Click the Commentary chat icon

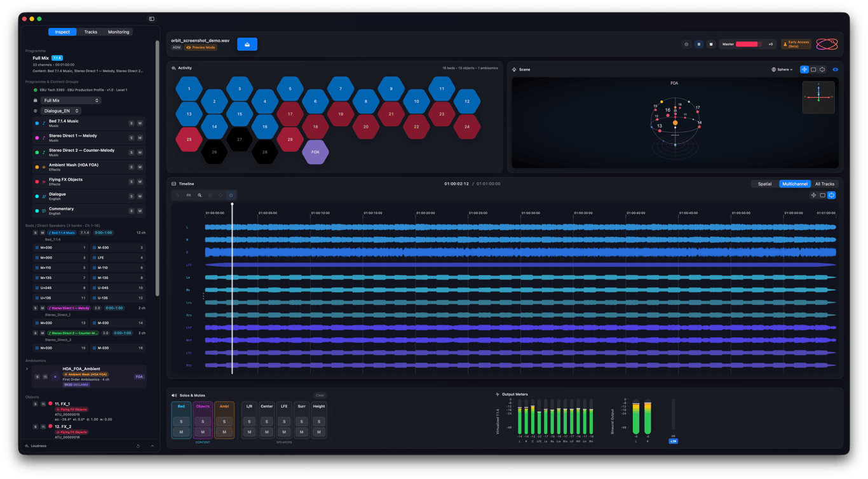[44, 211]
